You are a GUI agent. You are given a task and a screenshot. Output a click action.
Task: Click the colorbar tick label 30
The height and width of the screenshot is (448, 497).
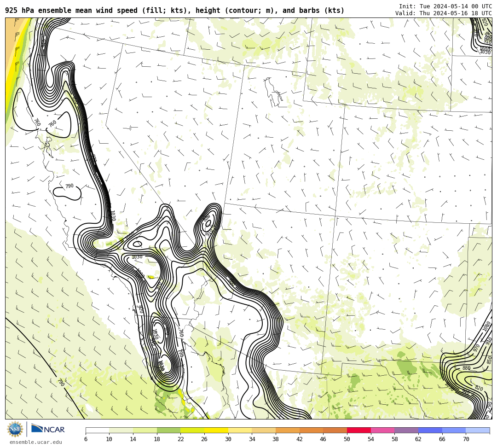[228, 439]
